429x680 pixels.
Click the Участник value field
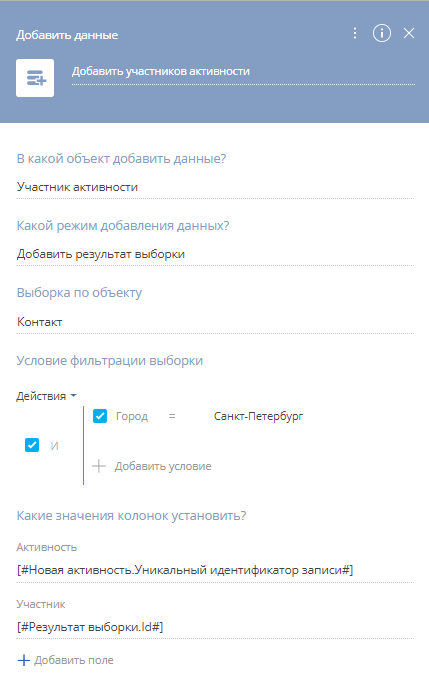point(215,627)
